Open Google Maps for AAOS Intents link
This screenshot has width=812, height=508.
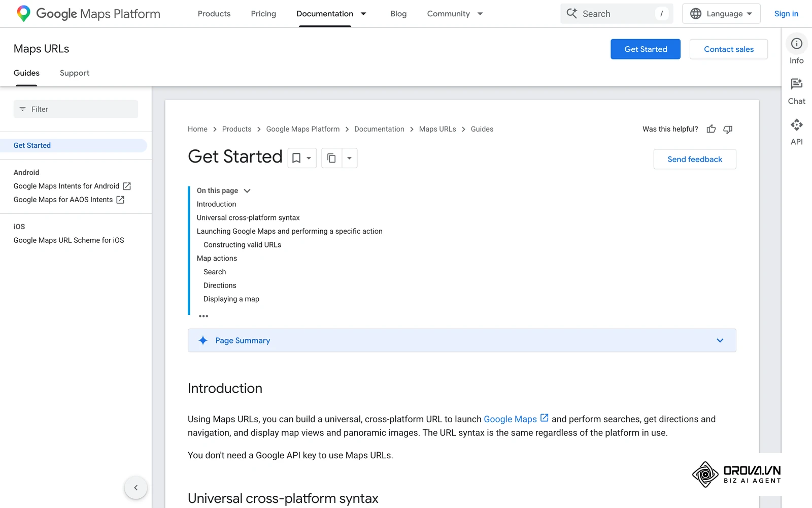coord(69,200)
